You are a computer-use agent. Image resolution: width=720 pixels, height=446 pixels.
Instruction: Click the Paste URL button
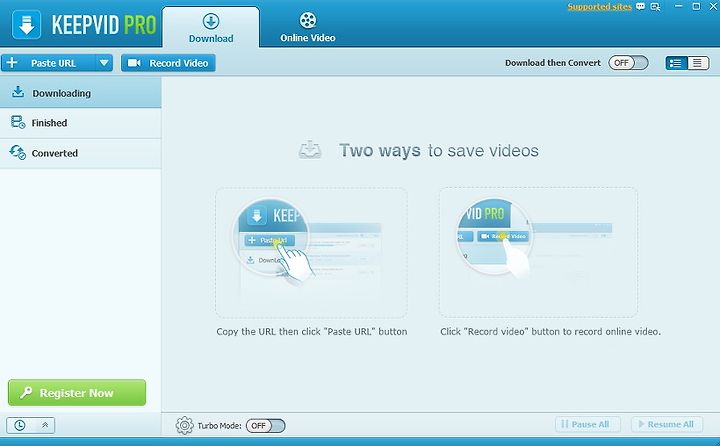(x=48, y=63)
